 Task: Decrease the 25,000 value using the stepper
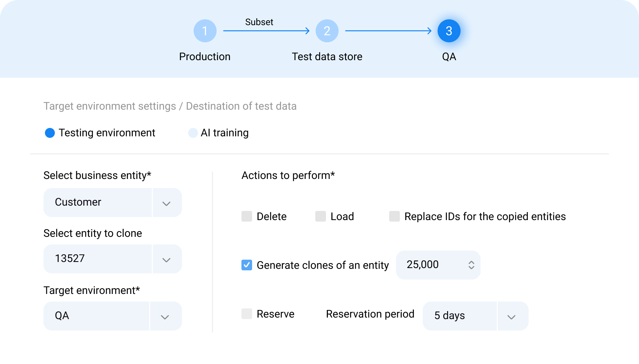coord(471,268)
